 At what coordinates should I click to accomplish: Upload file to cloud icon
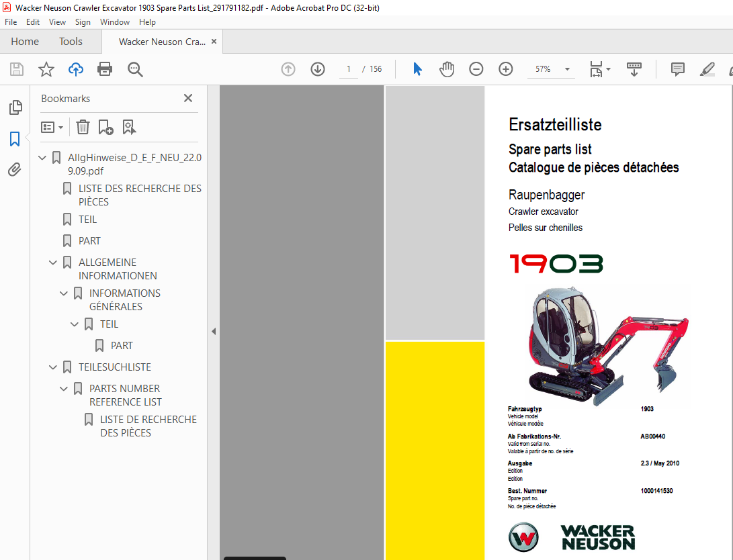[x=76, y=69]
